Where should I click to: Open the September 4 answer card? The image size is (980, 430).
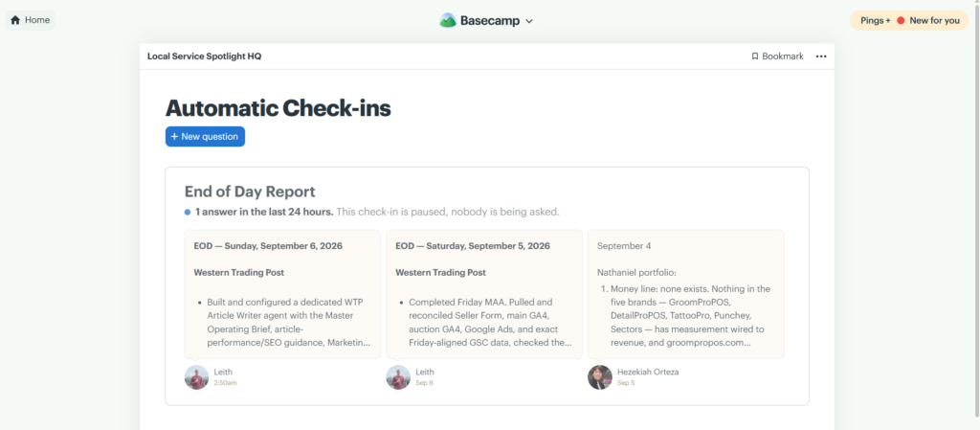(x=685, y=294)
